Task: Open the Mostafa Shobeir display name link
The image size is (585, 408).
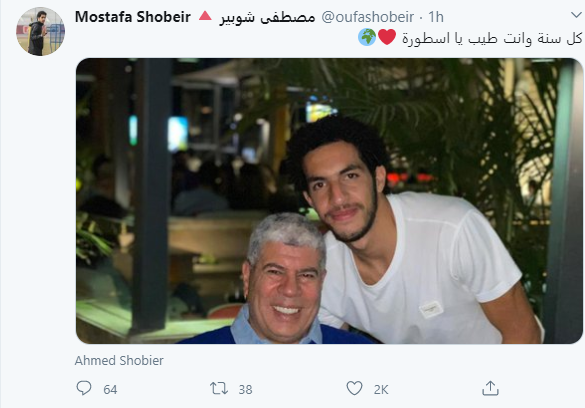Action: pyautogui.click(x=132, y=17)
